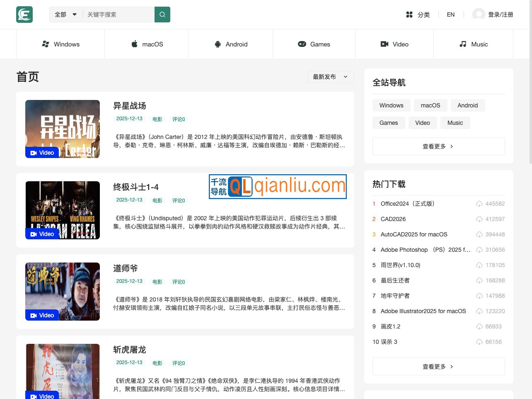Image resolution: width=532 pixels, height=399 pixels.
Task: Switch to the Windows navigation tab
Action: click(60, 44)
